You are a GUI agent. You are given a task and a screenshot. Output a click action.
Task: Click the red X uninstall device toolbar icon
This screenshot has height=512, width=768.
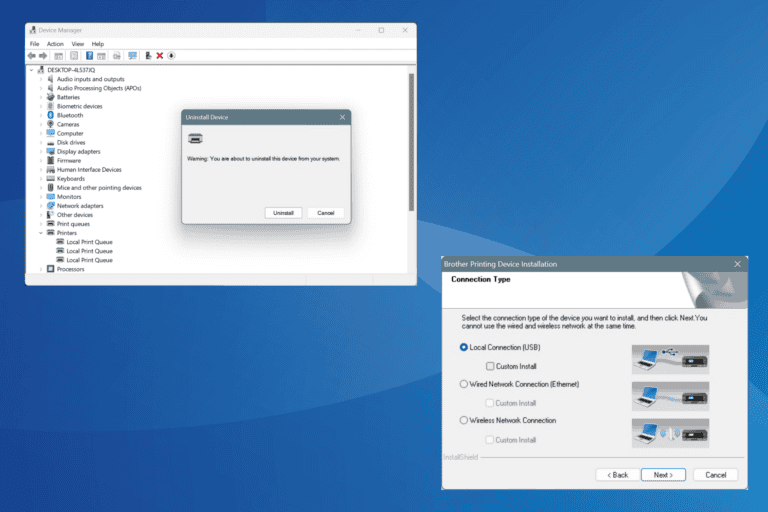pyautogui.click(x=160, y=56)
